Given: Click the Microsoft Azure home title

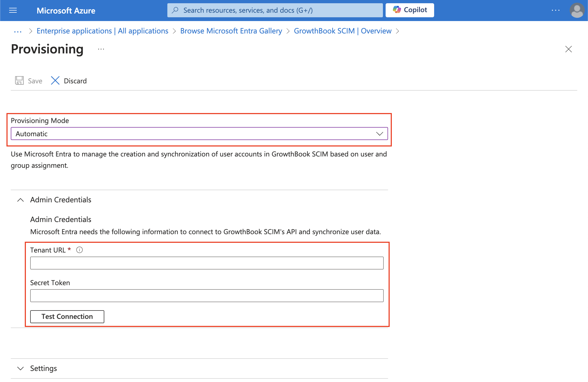Looking at the screenshot, I should pos(66,11).
